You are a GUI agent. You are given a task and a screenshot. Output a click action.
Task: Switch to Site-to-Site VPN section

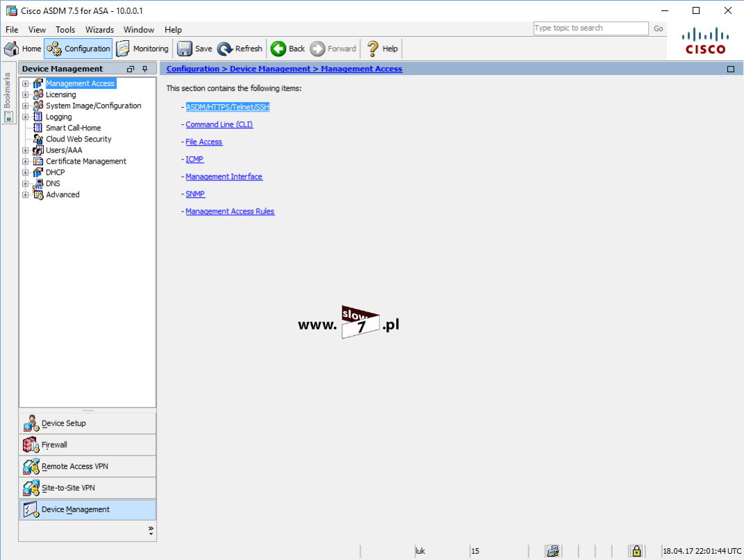click(87, 488)
